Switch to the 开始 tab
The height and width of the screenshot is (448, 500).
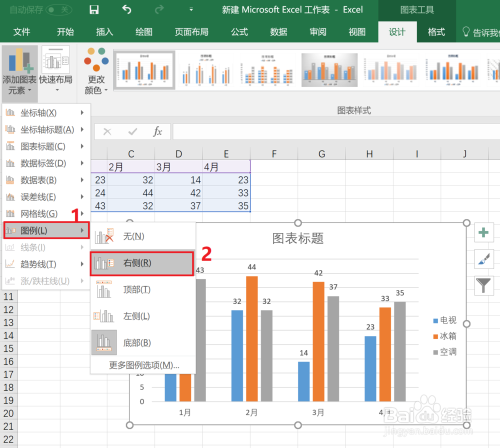pyautogui.click(x=65, y=32)
